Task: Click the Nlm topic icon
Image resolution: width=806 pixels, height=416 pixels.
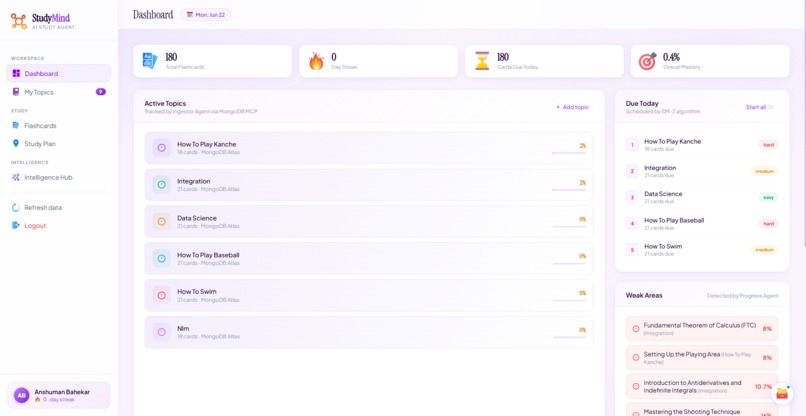Action: [x=161, y=332]
